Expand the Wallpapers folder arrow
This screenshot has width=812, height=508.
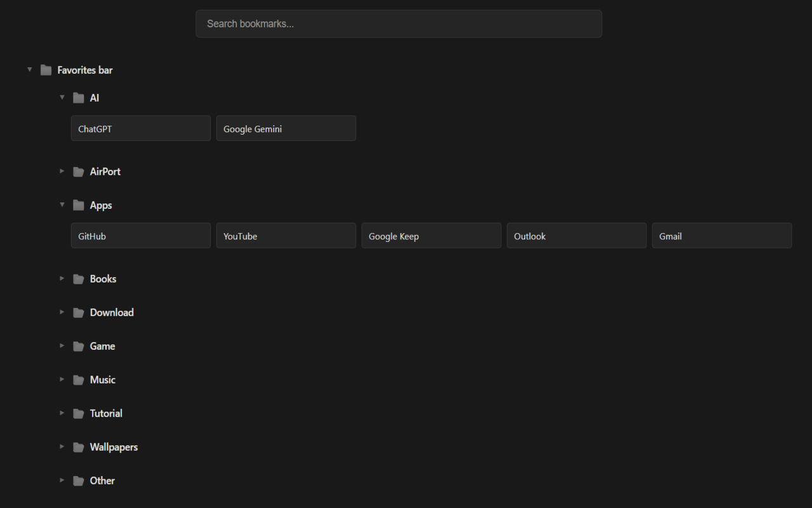click(x=62, y=446)
